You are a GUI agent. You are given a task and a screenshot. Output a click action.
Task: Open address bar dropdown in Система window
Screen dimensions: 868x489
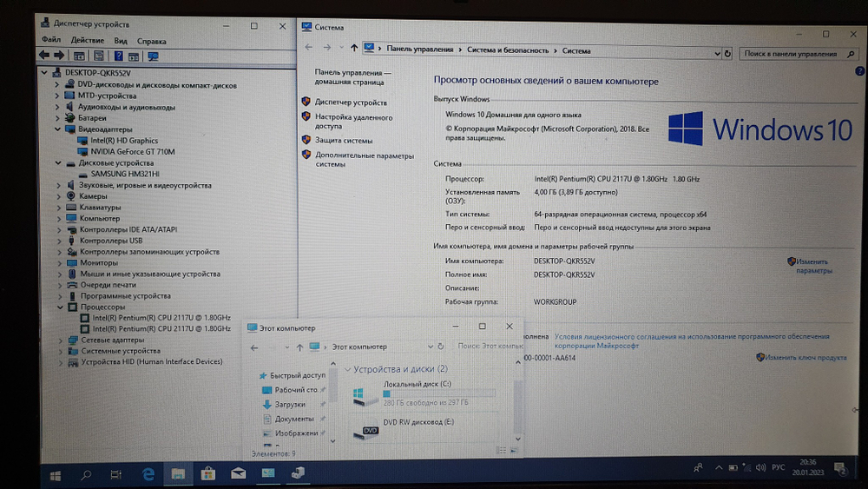[718, 54]
